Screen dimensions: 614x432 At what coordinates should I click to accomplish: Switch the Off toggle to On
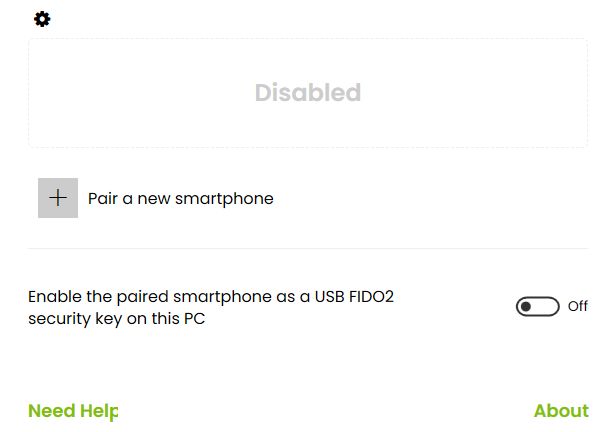coord(538,306)
